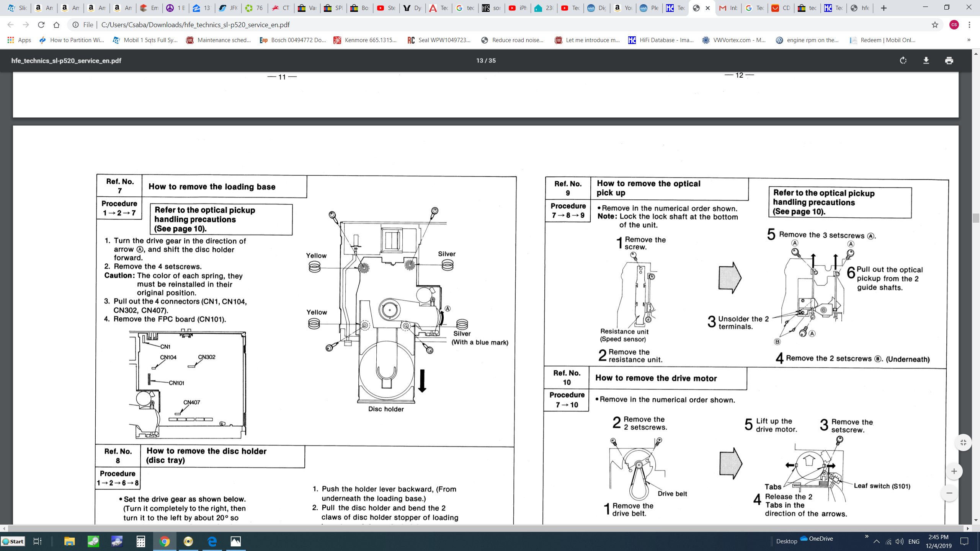Open network settings in system tray
Viewport: 980px width, 551px height.
pos(889,541)
